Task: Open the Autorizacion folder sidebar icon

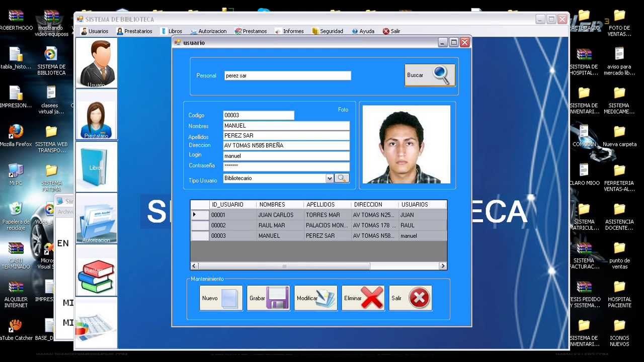Action: point(96,219)
